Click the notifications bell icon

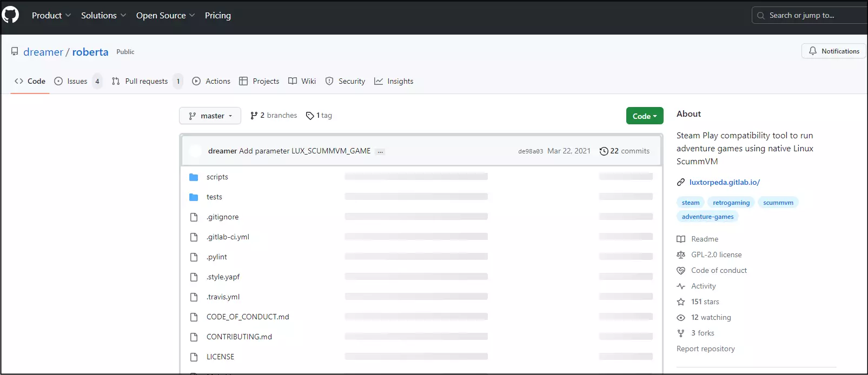(812, 51)
